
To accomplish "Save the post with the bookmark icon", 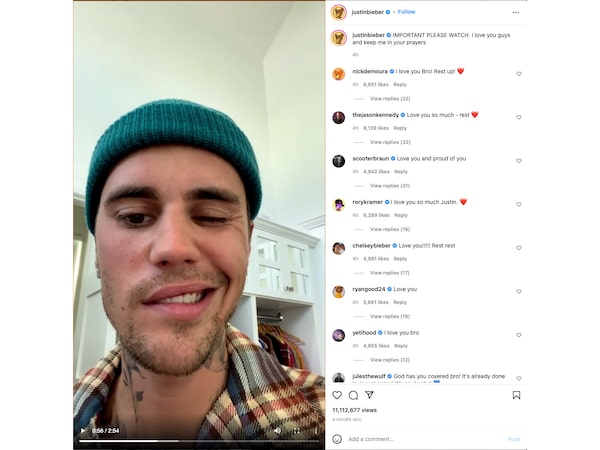I will [x=516, y=395].
